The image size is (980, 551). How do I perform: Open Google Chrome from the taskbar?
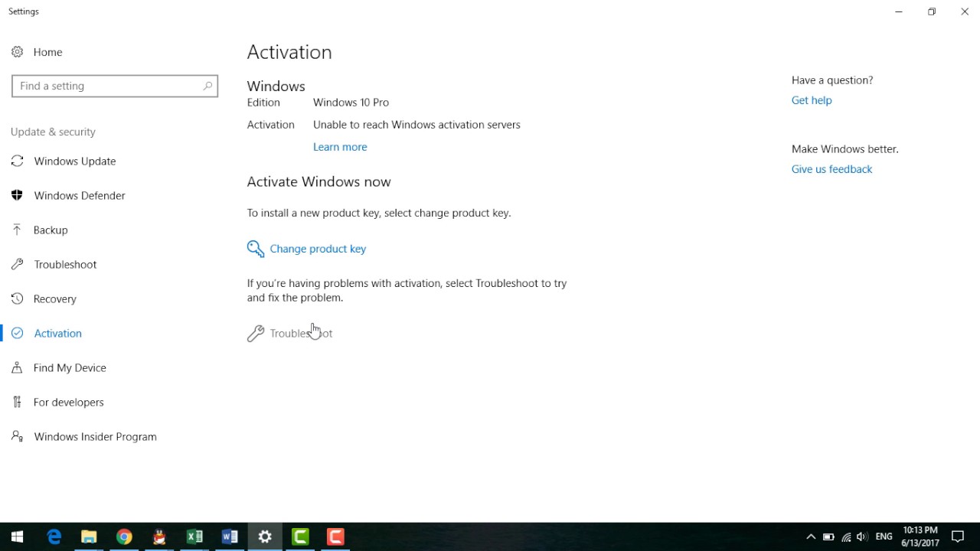(124, 537)
